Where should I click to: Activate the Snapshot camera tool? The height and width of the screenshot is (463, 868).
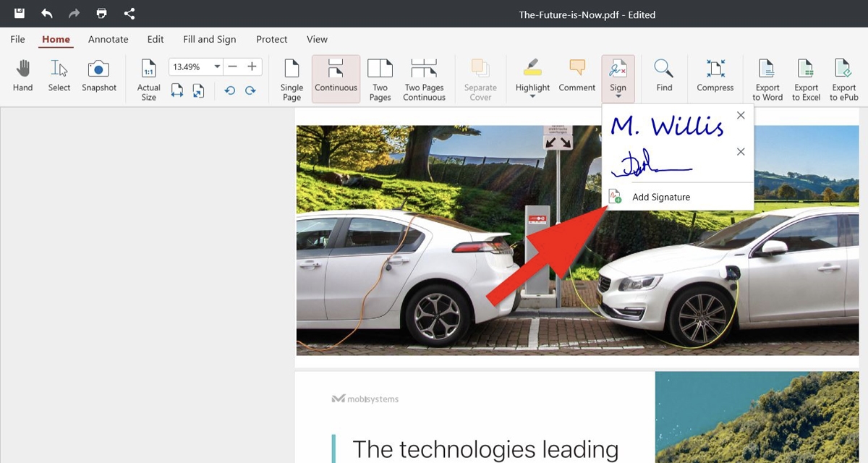[98, 76]
